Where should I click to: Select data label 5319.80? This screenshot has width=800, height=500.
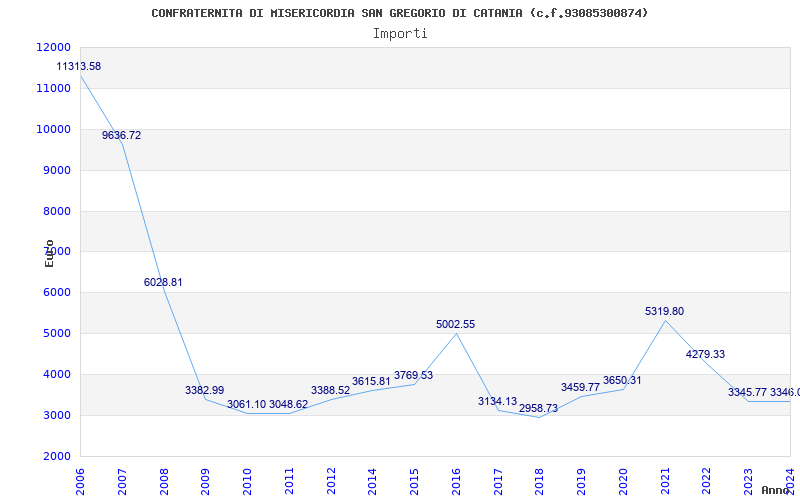664,312
